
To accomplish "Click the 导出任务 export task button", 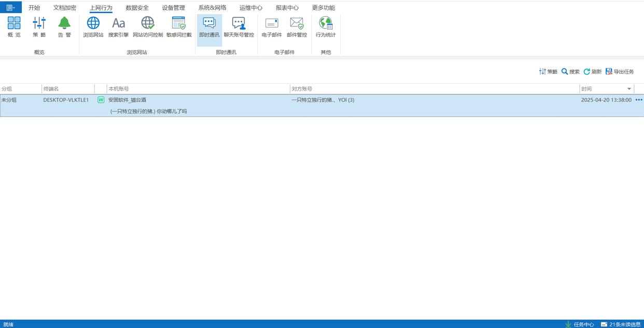I will coord(620,72).
